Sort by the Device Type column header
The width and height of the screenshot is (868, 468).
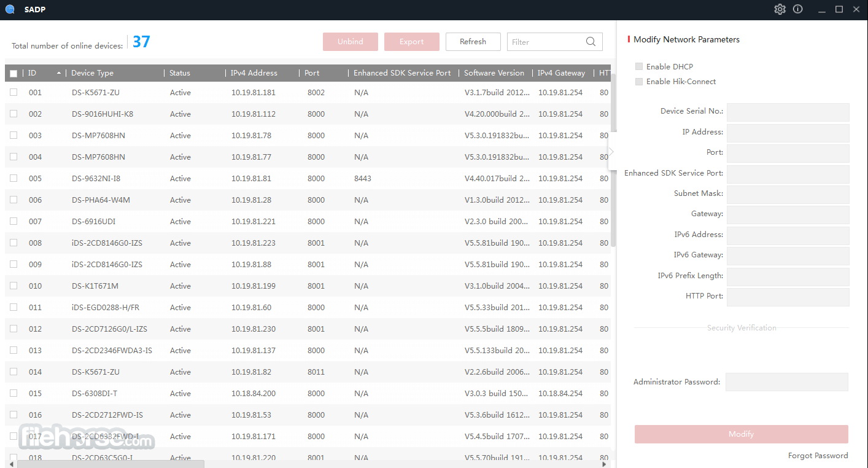tap(92, 73)
